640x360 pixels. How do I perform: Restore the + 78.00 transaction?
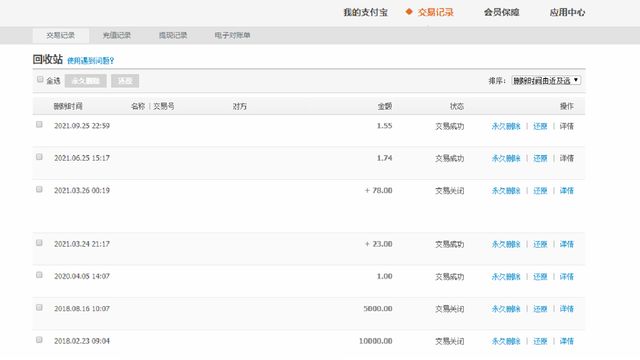(x=540, y=191)
